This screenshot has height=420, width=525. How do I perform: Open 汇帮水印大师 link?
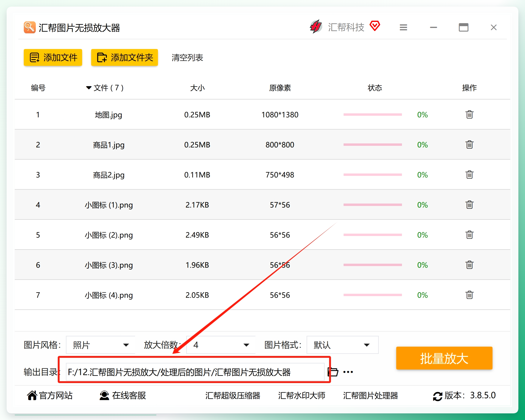tap(302, 395)
